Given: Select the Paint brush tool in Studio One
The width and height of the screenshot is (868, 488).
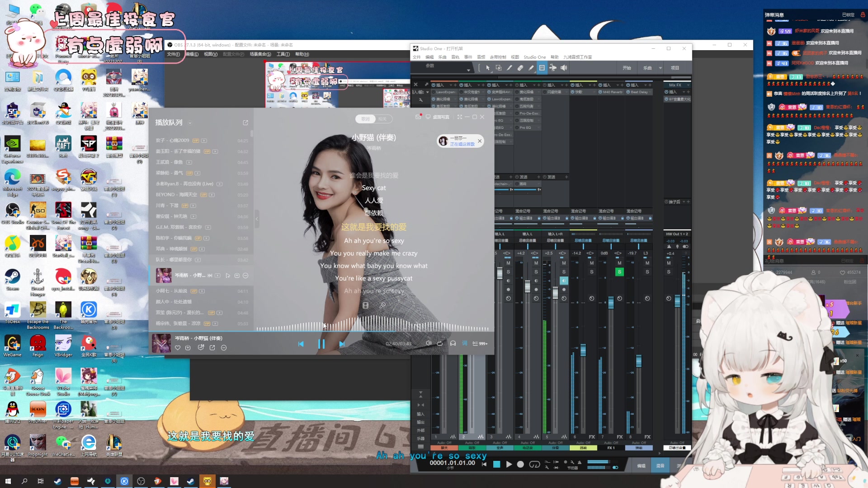Looking at the screenshot, I should 531,68.
